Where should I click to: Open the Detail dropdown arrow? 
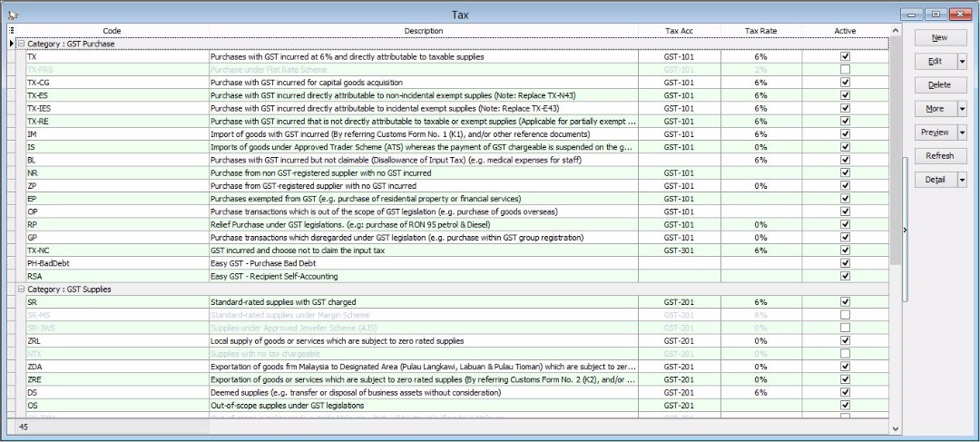click(x=962, y=180)
